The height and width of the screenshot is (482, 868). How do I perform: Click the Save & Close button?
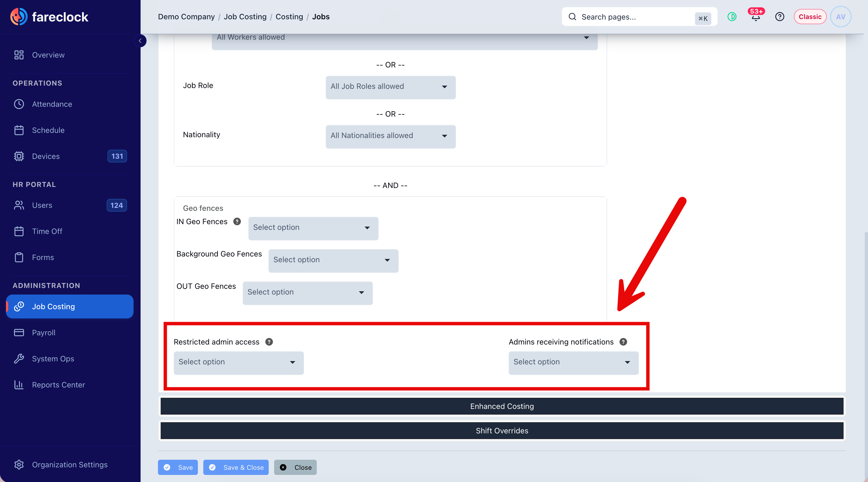coord(236,467)
